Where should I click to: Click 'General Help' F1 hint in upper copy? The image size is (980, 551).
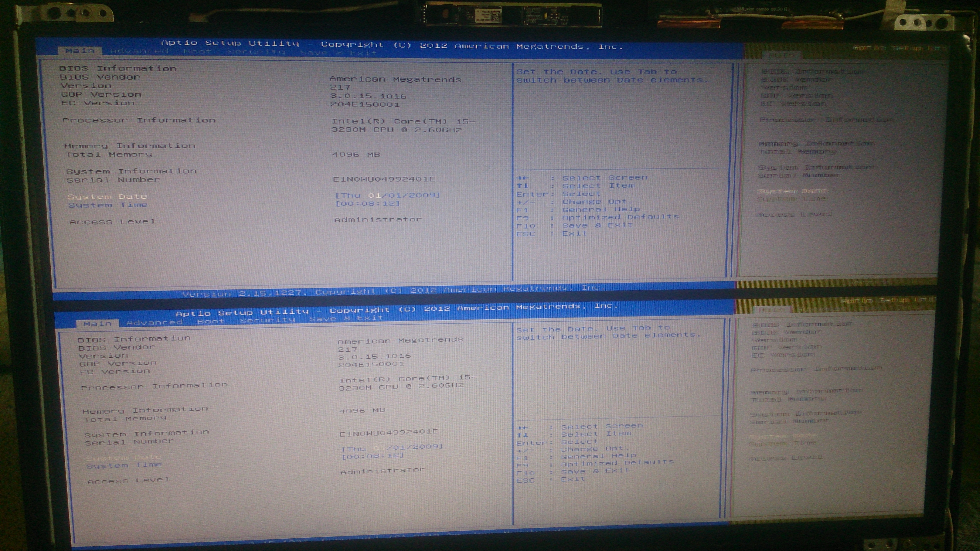601,209
